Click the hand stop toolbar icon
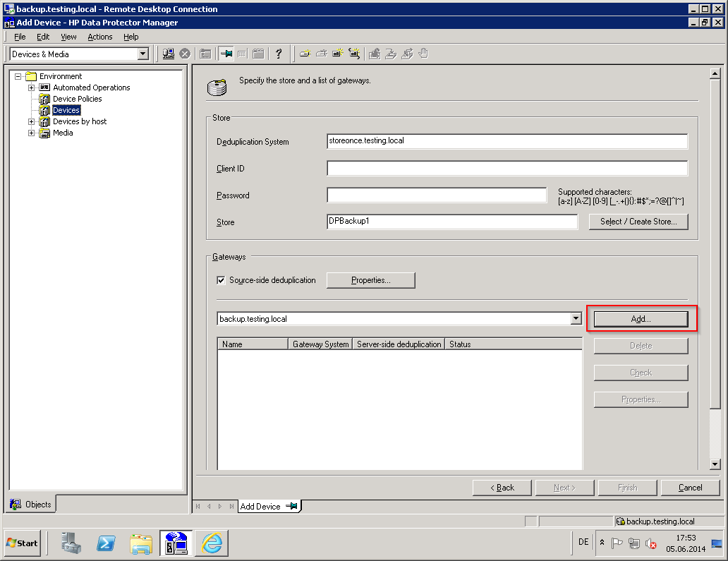This screenshot has height=561, width=728. [423, 54]
